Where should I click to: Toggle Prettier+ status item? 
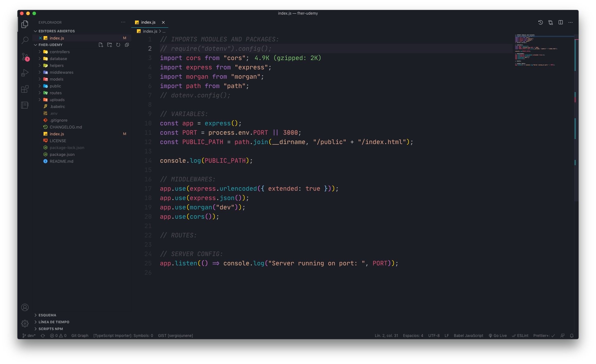tap(544, 336)
